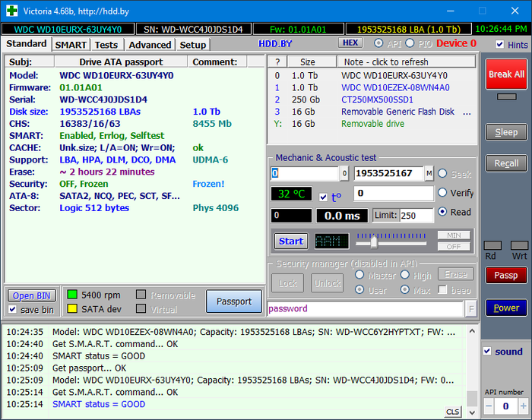Open the Standard tab
The height and width of the screenshot is (420, 532).
click(27, 44)
